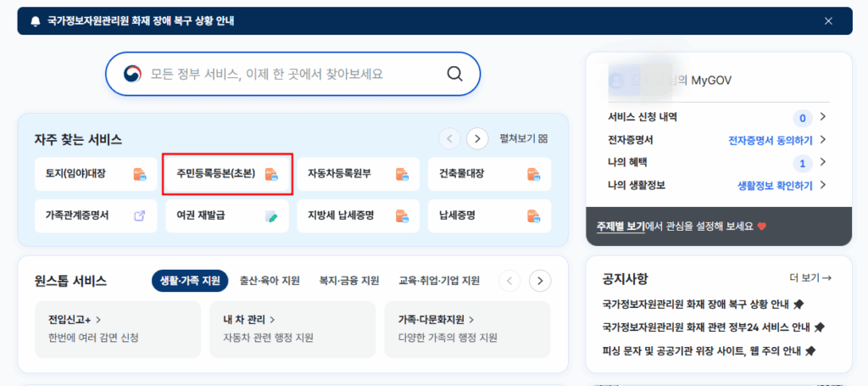
Task: Click the grid icon beside 펼쳐보기
Action: coord(543,138)
